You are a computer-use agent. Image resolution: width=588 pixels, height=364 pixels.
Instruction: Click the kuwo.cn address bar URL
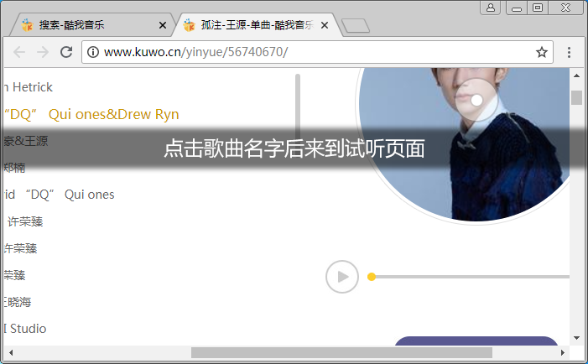195,52
